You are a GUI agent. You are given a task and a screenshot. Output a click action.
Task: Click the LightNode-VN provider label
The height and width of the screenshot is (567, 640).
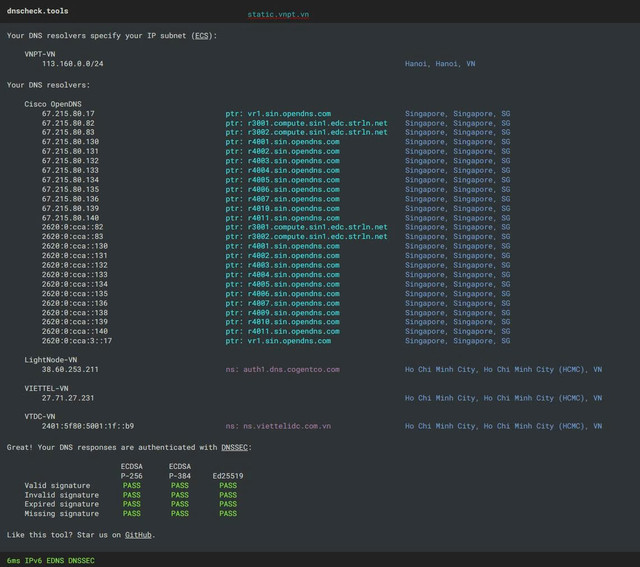51,360
